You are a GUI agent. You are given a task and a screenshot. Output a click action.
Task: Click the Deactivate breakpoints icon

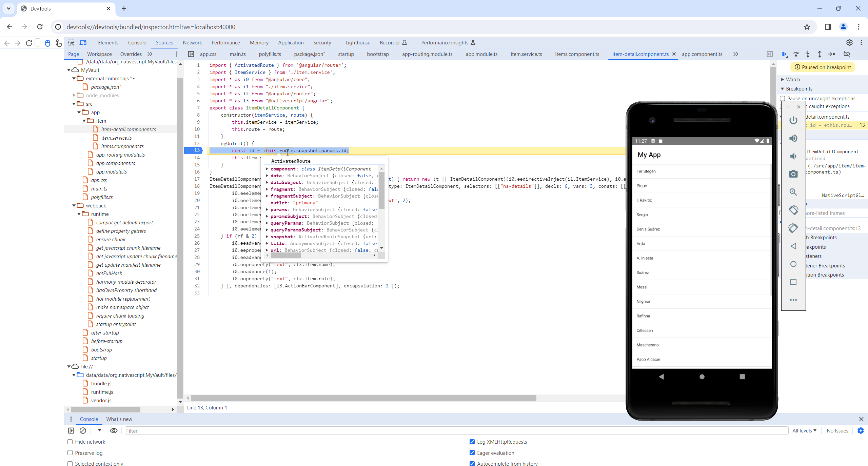point(847,54)
